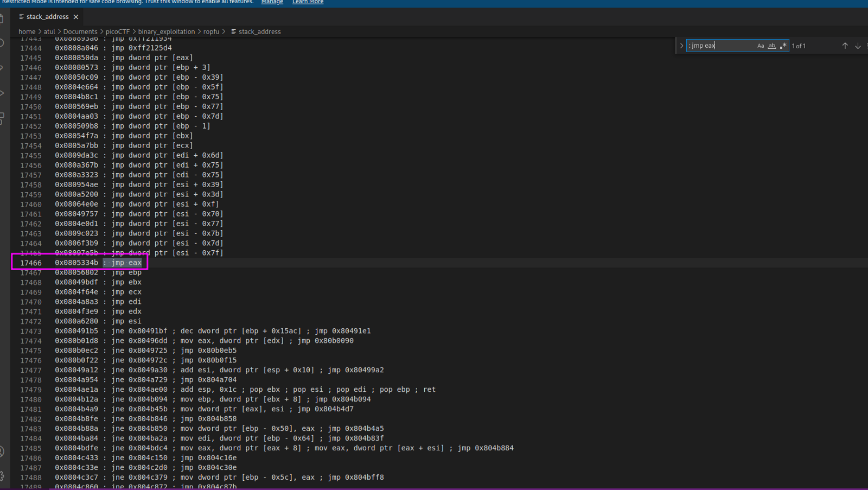Image resolution: width=868 pixels, height=490 pixels.
Task: Open the Accounts menu icon
Action: pos(2,451)
